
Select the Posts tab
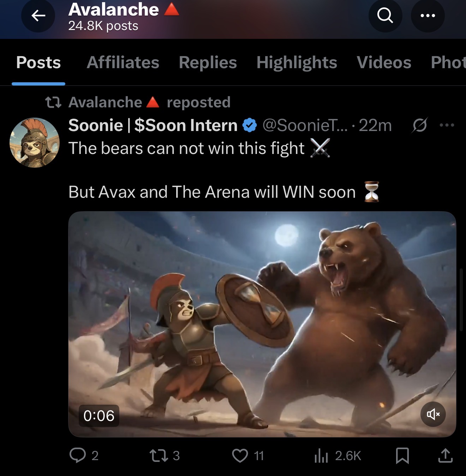[x=38, y=63]
